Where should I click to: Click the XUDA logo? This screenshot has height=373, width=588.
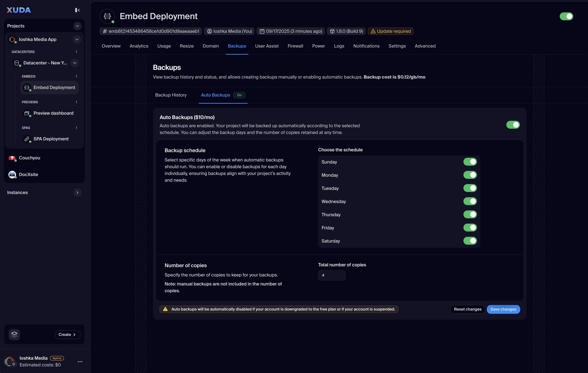pyautogui.click(x=19, y=10)
